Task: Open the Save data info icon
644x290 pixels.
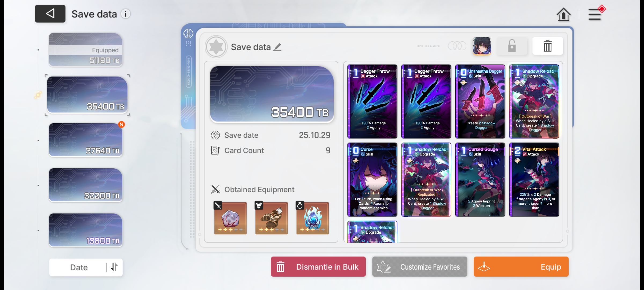Action: [x=126, y=14]
